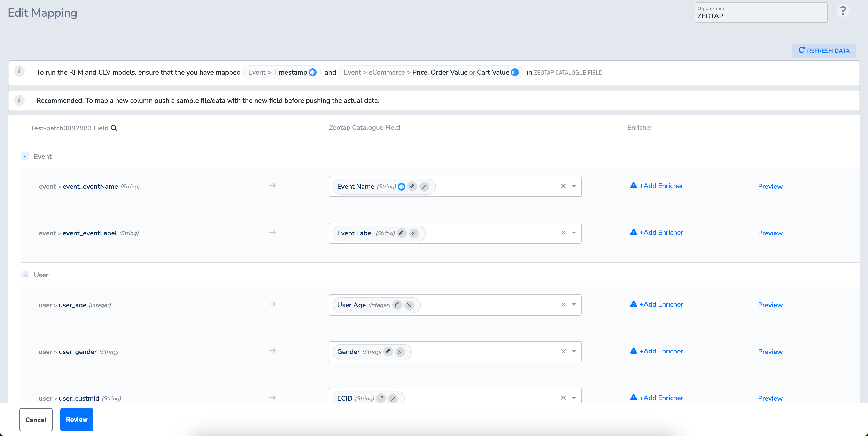Edit the Gender chip with pencil icon
The height and width of the screenshot is (436, 868).
pos(388,352)
